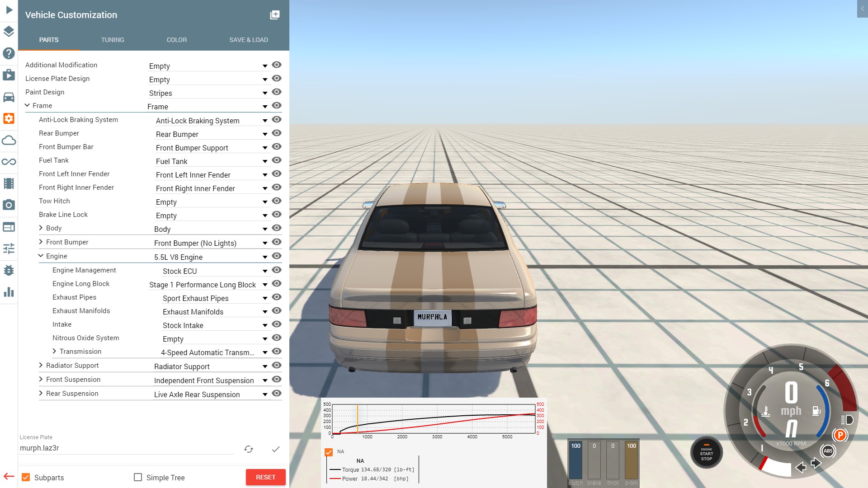The image size is (868, 488).
Task: Open the replay film strip icon
Action: 9,183
